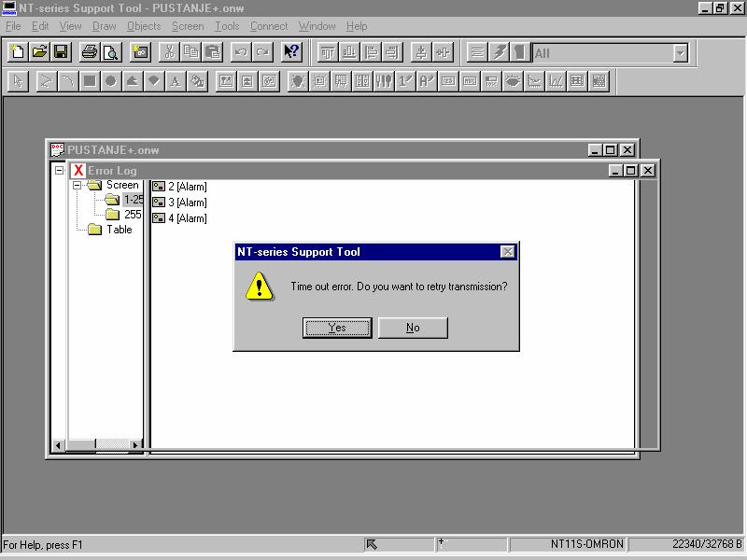The width and height of the screenshot is (747, 560).
Task: Click NT11S-OMRON in the status bar
Action: [587, 544]
